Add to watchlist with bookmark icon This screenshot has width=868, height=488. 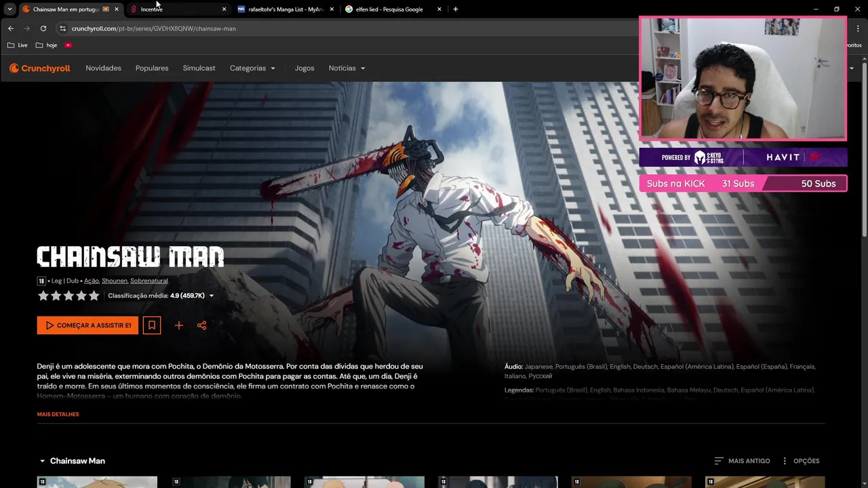152,325
